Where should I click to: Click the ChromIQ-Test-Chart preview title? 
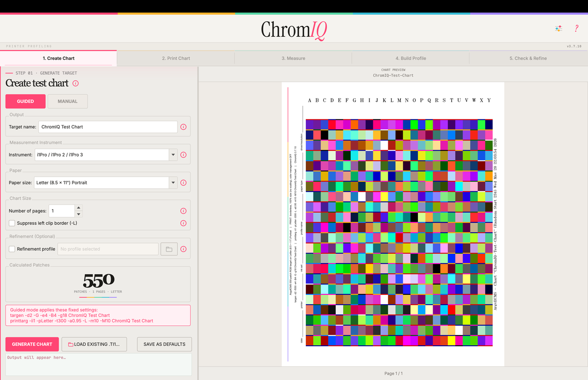[x=393, y=75]
